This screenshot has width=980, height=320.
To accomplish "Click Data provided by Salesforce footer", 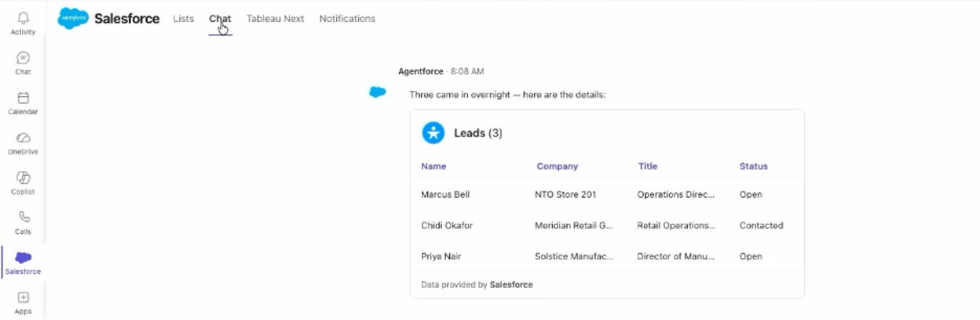I will pos(477,285).
